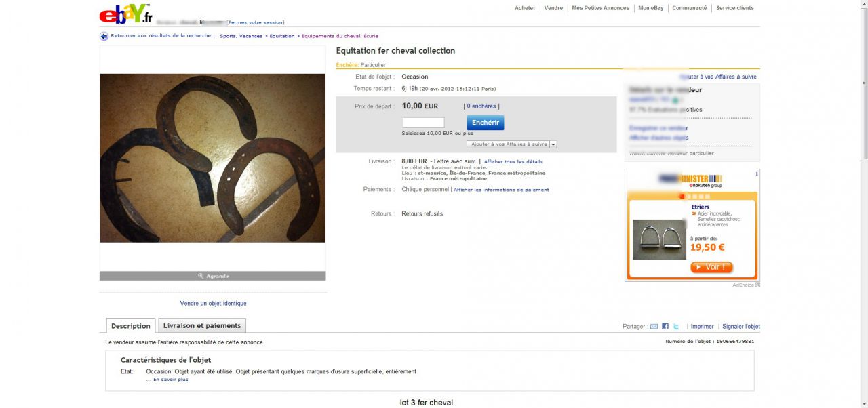Select the Description tab

tap(130, 326)
